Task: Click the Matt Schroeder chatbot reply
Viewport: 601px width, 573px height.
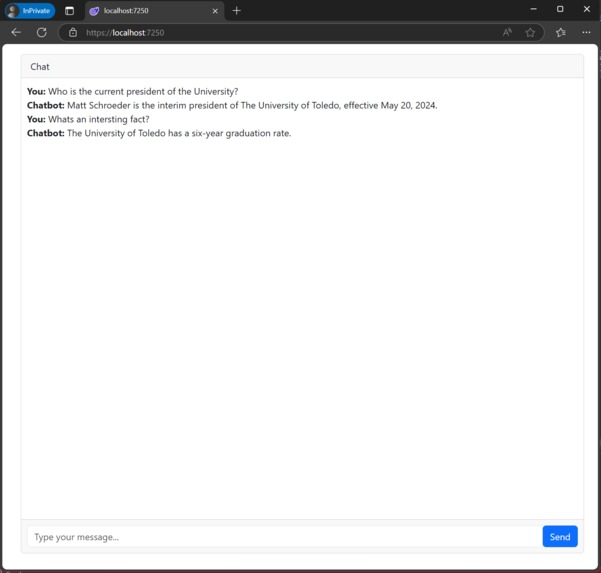Action: click(232, 105)
